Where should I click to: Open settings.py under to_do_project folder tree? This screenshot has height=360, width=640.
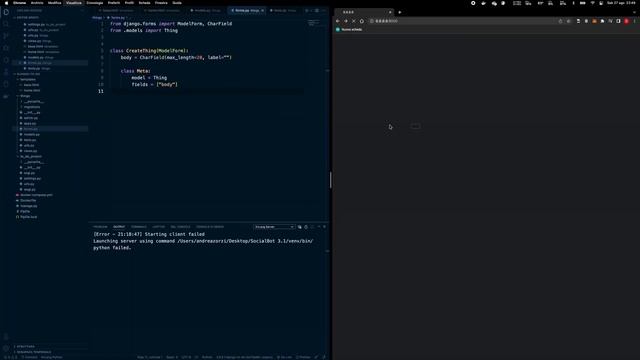pos(32,178)
